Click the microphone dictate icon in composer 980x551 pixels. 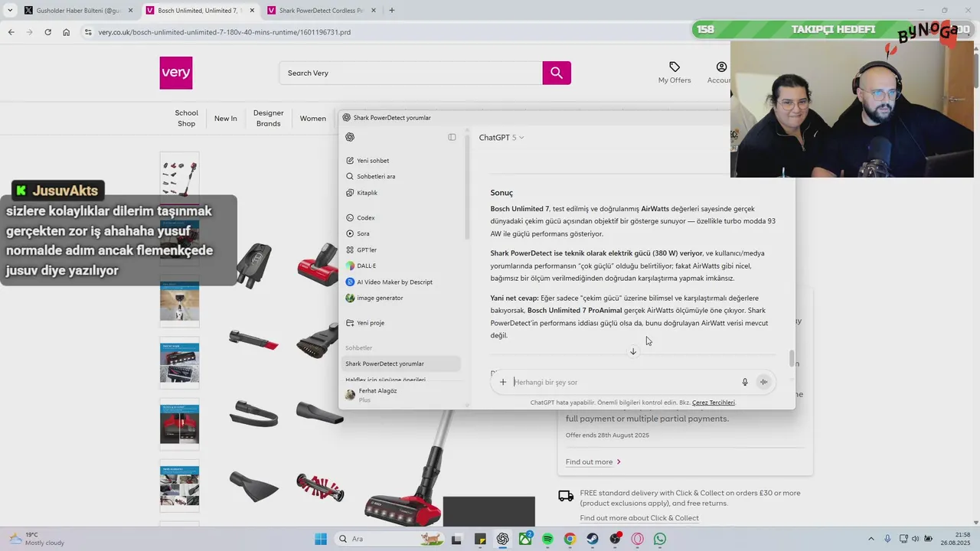click(745, 382)
